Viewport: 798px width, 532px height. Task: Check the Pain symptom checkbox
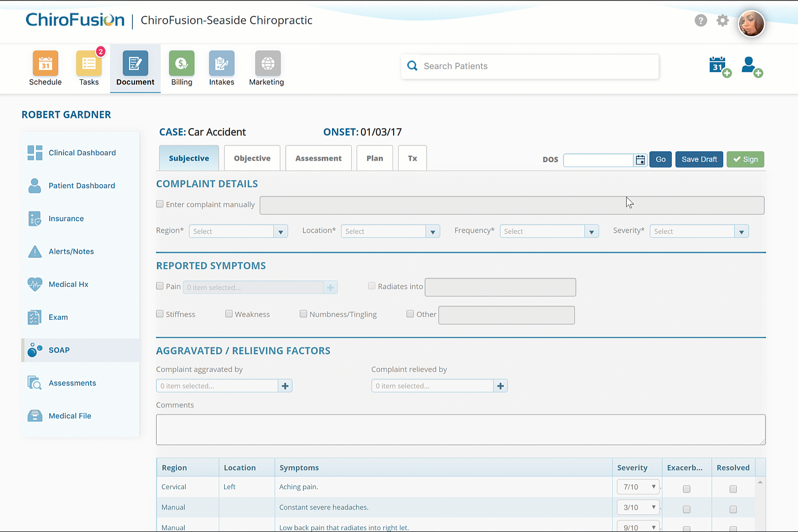(x=160, y=286)
